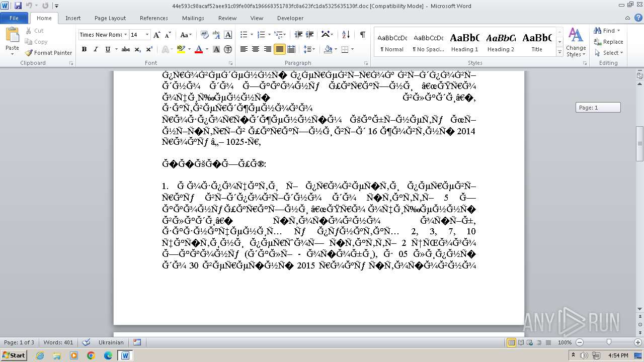Open the Borders dropdown arrow
This screenshot has width=644, height=362.
(352, 49)
